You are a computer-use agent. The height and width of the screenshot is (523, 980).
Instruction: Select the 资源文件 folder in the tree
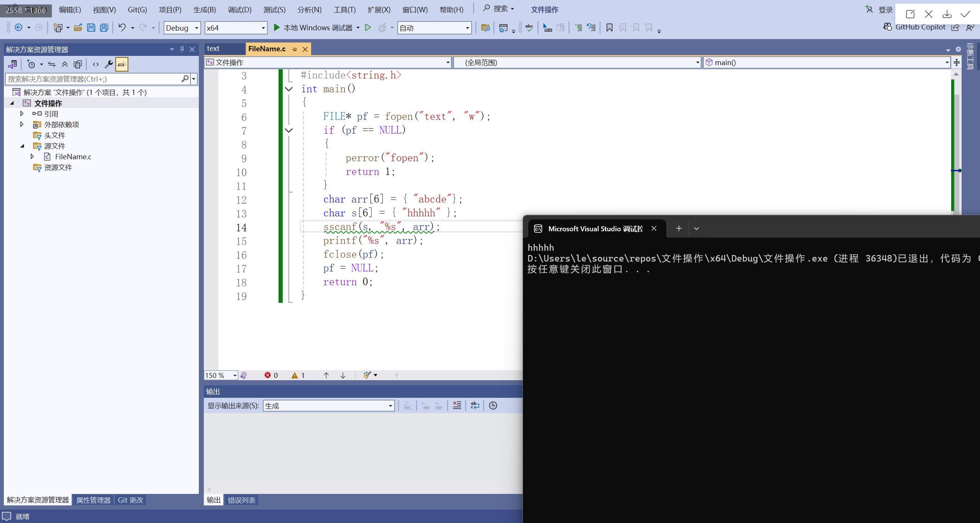click(58, 167)
